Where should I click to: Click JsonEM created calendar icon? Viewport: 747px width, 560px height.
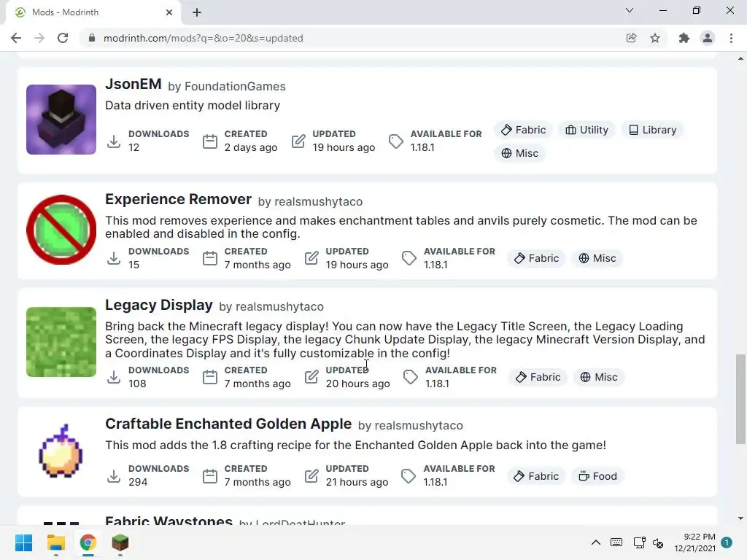[x=210, y=141]
